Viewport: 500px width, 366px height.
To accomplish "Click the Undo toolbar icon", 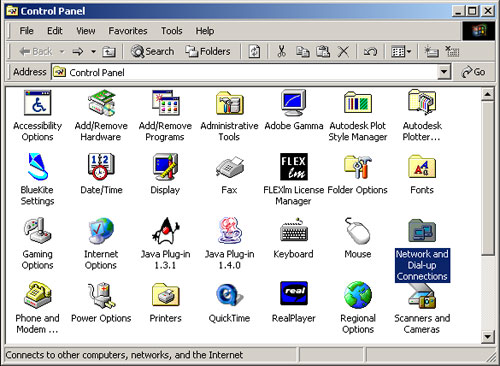I will pyautogui.click(x=370, y=52).
